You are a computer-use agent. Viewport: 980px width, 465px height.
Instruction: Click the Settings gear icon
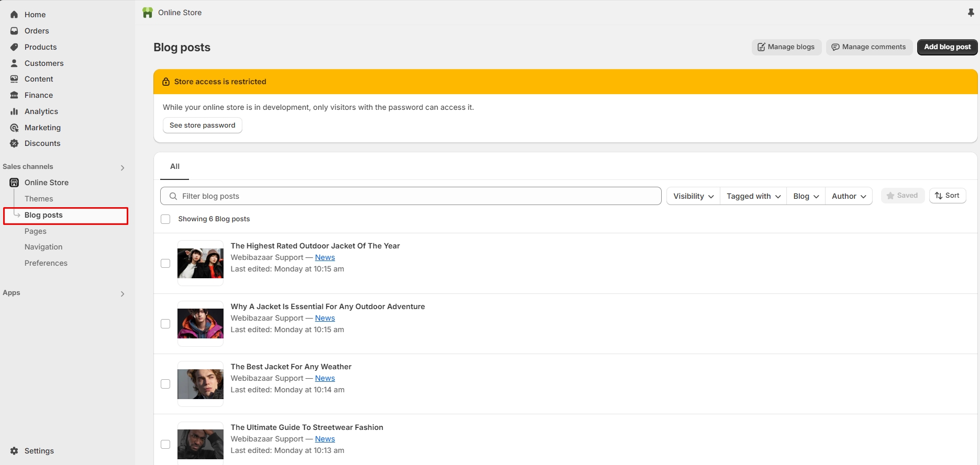pos(14,451)
